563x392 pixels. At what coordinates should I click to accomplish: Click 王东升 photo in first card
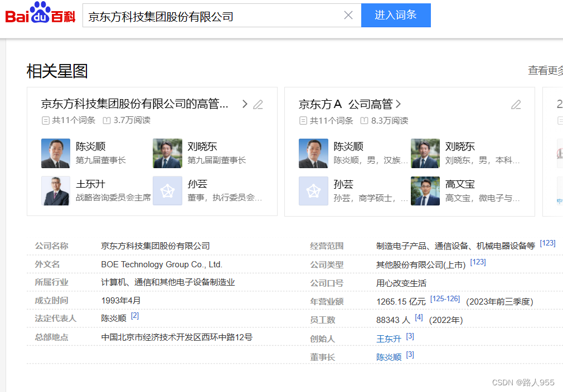pos(56,191)
